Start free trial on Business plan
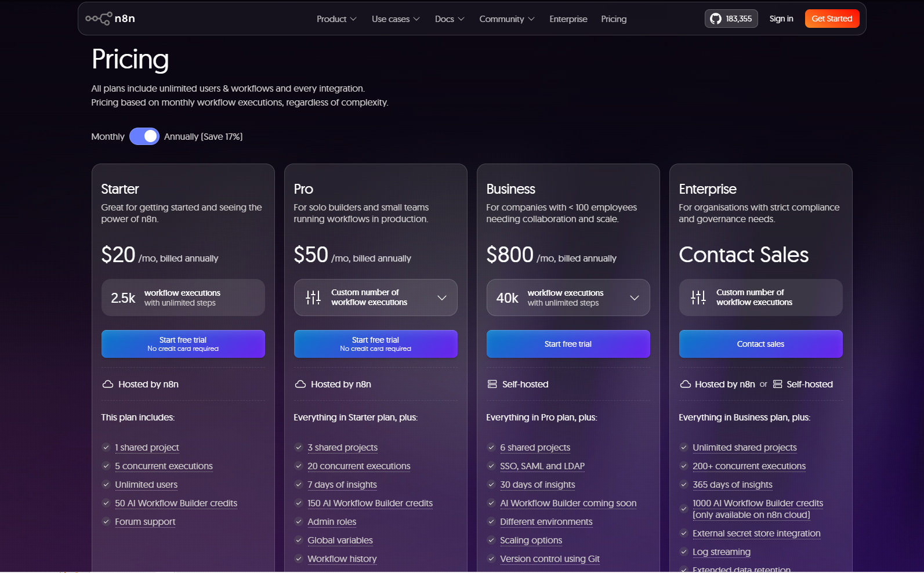The width and height of the screenshot is (924, 573). click(568, 344)
